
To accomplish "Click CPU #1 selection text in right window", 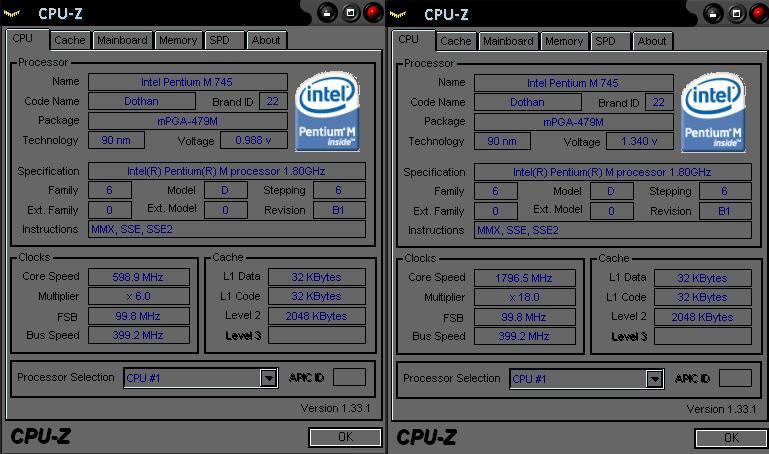I will [529, 379].
